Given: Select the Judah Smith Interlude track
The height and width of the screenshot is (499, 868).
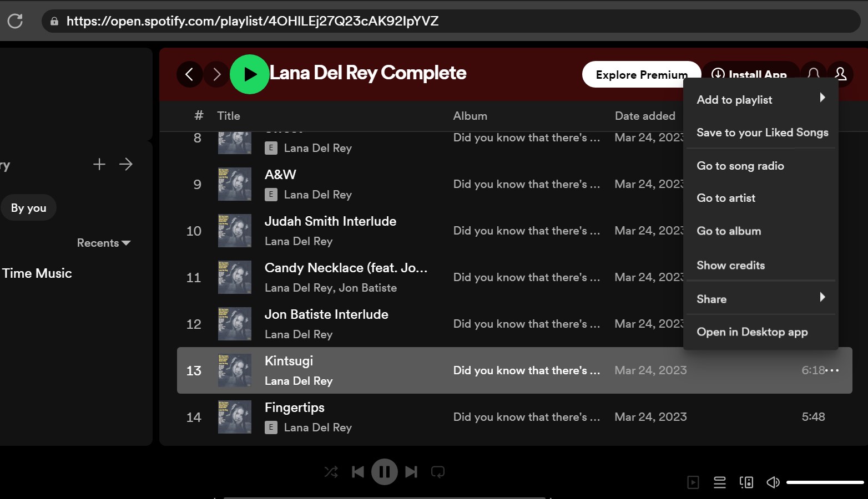Looking at the screenshot, I should 330,221.
